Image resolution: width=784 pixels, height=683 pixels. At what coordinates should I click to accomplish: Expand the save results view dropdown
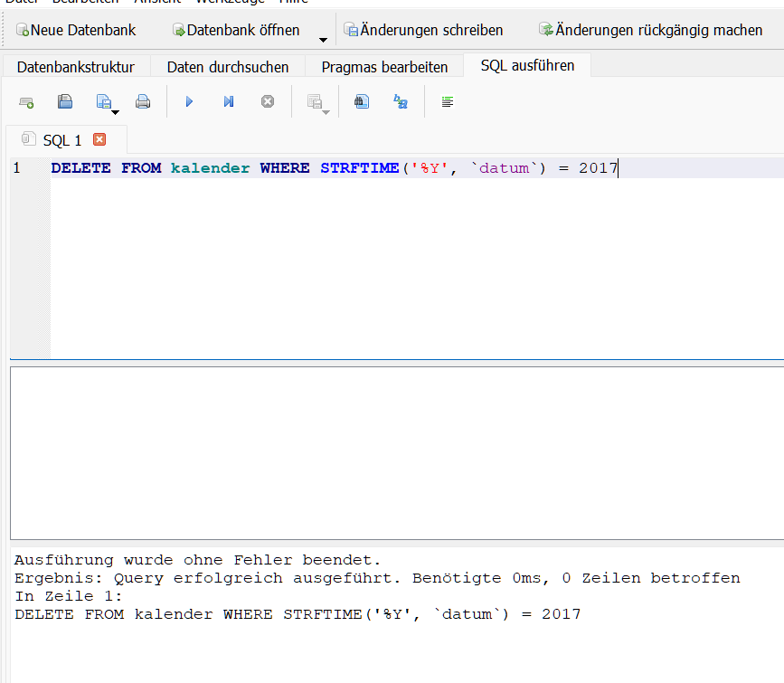326,111
